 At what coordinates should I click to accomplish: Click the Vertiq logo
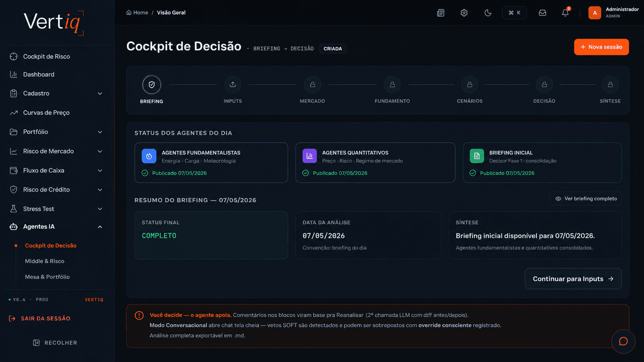54,23
